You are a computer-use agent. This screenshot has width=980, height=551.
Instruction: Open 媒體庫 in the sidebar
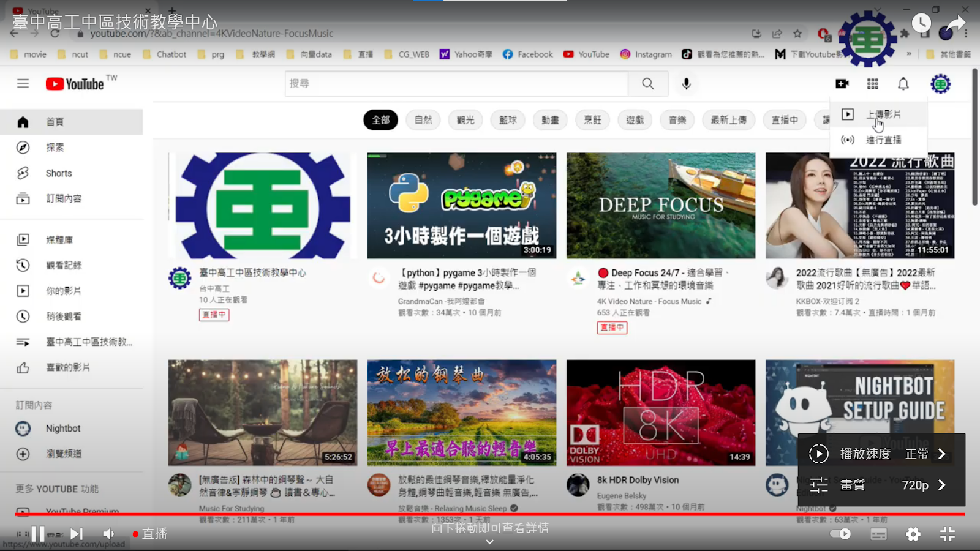pyautogui.click(x=72, y=240)
